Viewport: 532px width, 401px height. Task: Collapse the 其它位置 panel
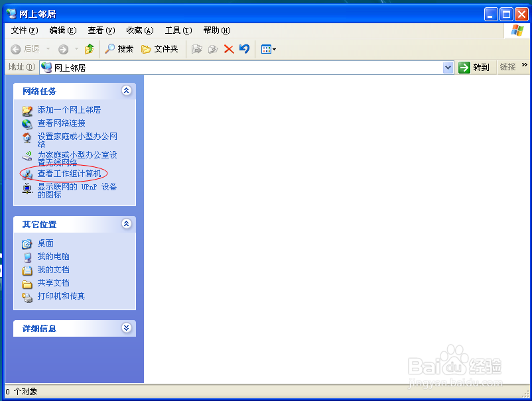point(127,224)
